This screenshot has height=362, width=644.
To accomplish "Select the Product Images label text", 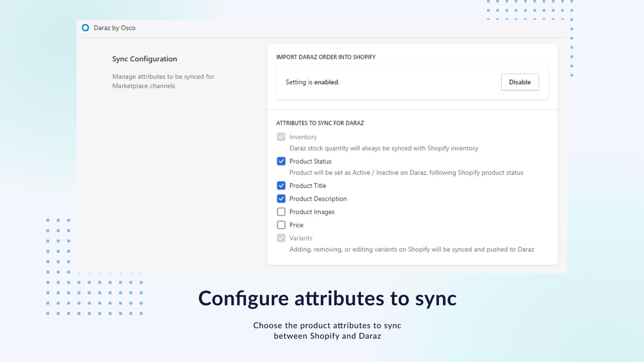I will click(312, 212).
